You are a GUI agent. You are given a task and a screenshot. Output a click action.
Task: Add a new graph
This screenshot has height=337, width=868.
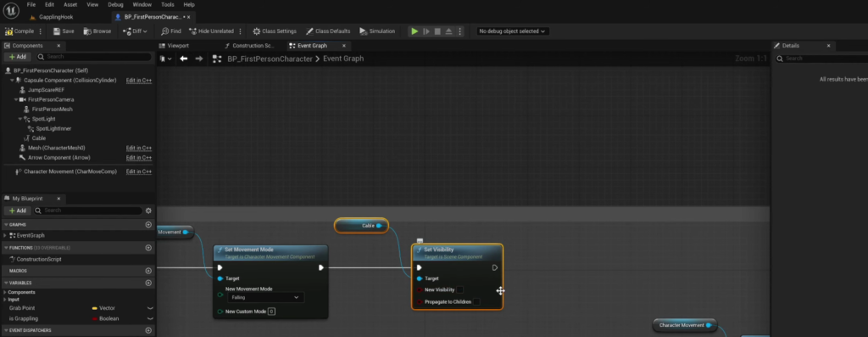pos(147,224)
